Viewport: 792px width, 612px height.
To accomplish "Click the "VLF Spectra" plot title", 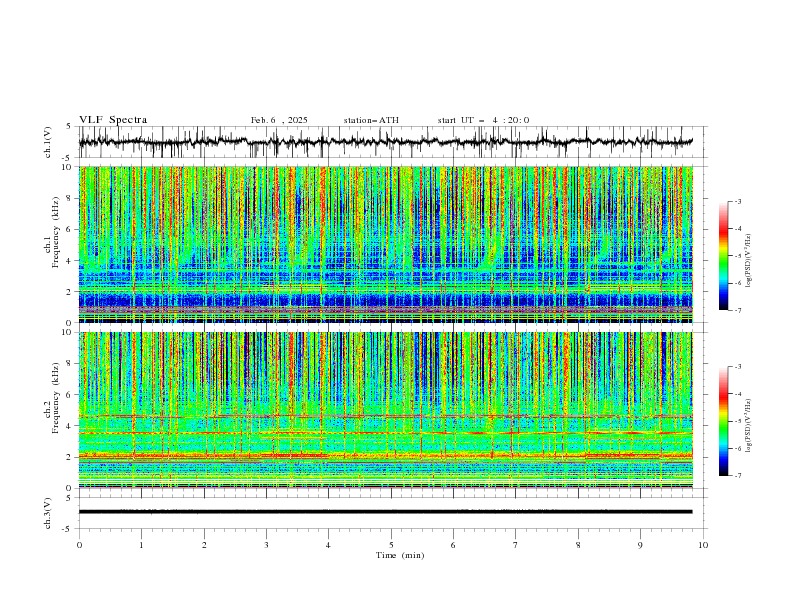I will 113,120.
